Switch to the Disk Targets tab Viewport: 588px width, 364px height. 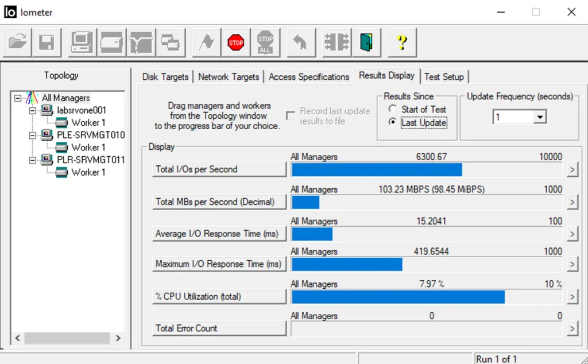[165, 77]
